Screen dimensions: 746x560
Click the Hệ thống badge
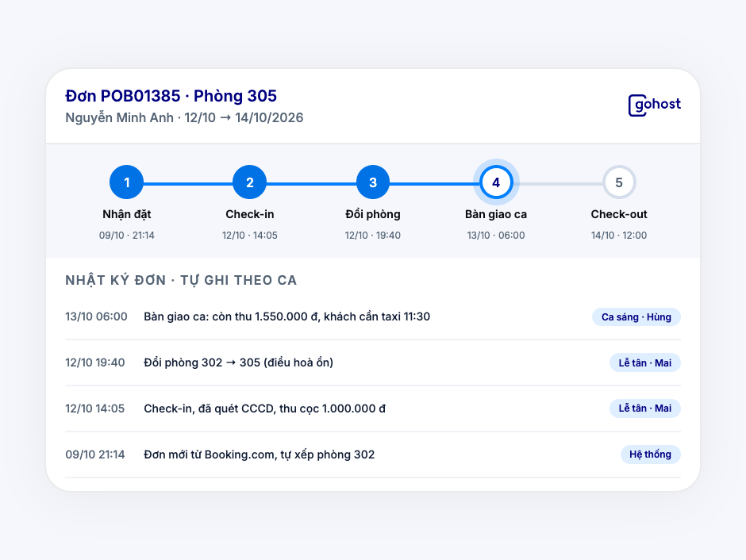coord(651,455)
